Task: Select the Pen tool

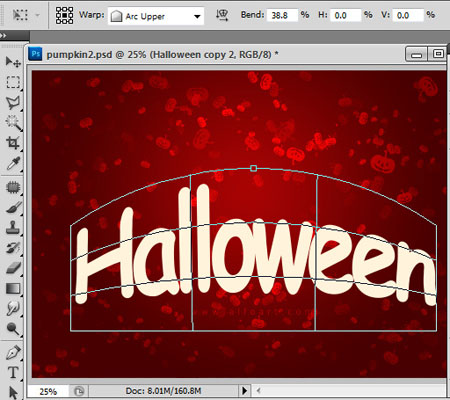Action: coord(13,352)
